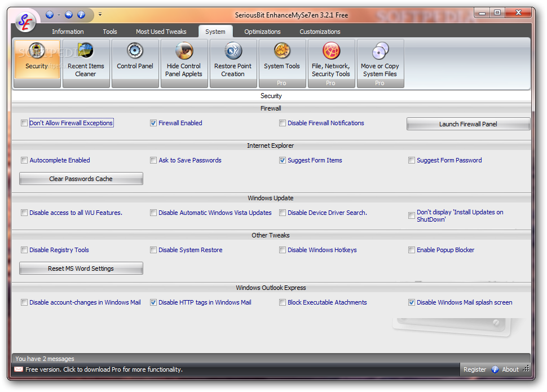This screenshot has height=392, width=547.
Task: Open File, Network, Security Tools
Action: click(331, 63)
